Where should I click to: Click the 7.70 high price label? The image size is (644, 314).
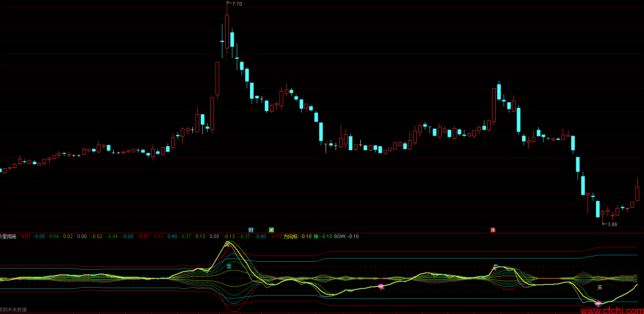[237, 4]
